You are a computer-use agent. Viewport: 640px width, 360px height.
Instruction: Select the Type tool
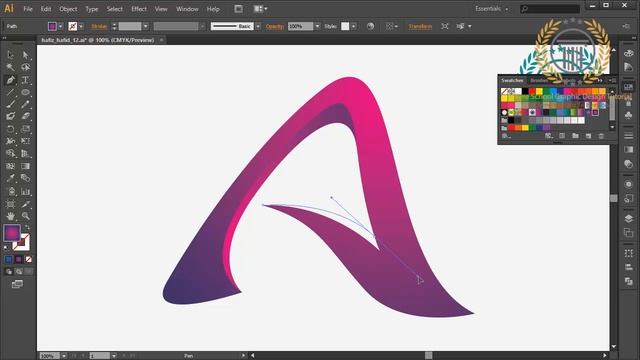coord(25,80)
